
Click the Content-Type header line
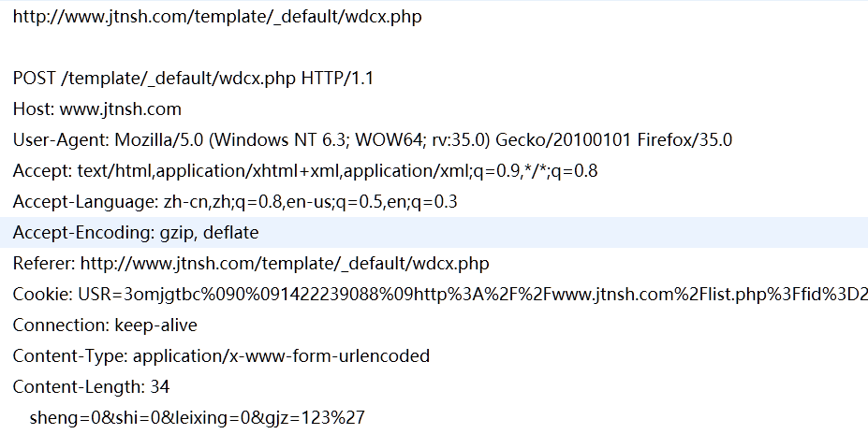click(221, 356)
